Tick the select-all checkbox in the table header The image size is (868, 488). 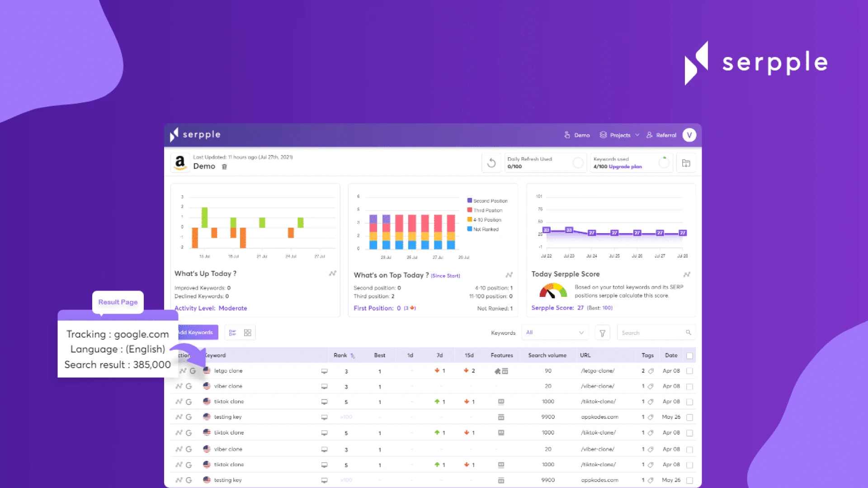[x=689, y=356]
